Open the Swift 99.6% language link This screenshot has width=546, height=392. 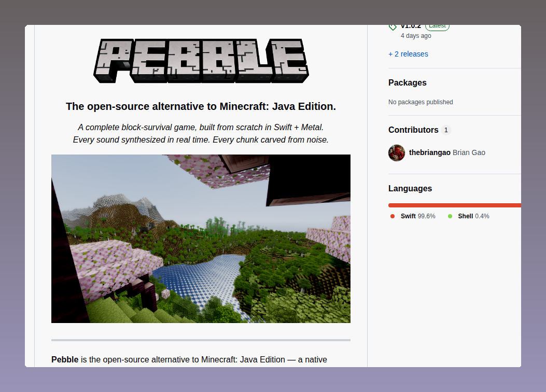pos(418,216)
